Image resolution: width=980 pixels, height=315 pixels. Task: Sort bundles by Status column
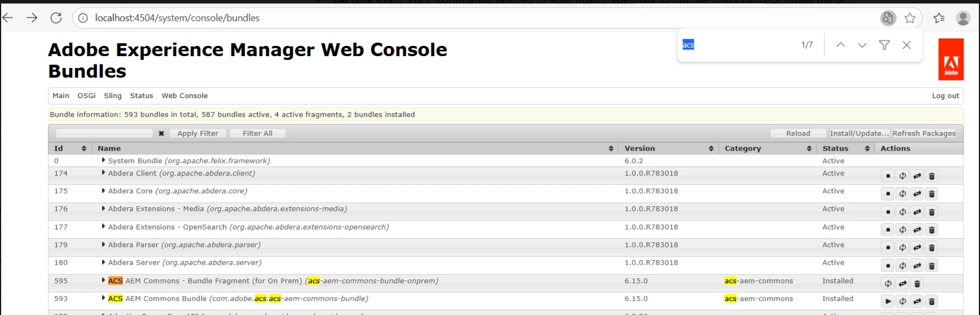coord(845,148)
